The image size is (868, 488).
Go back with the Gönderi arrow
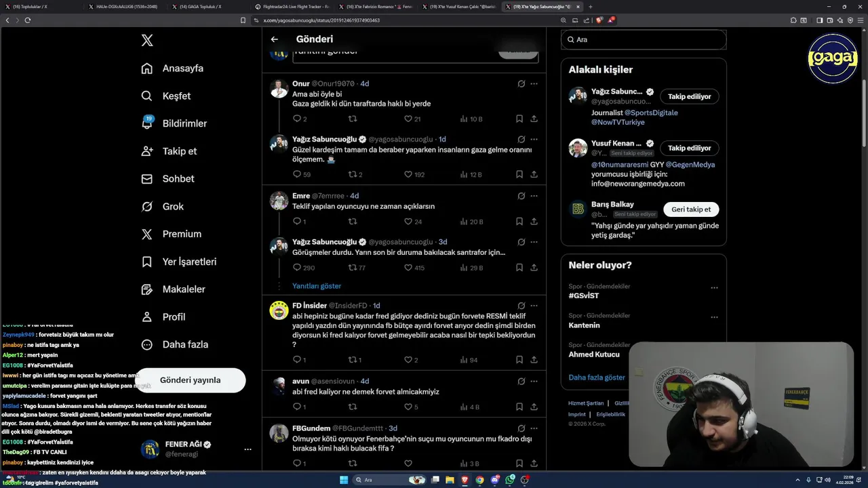275,39
